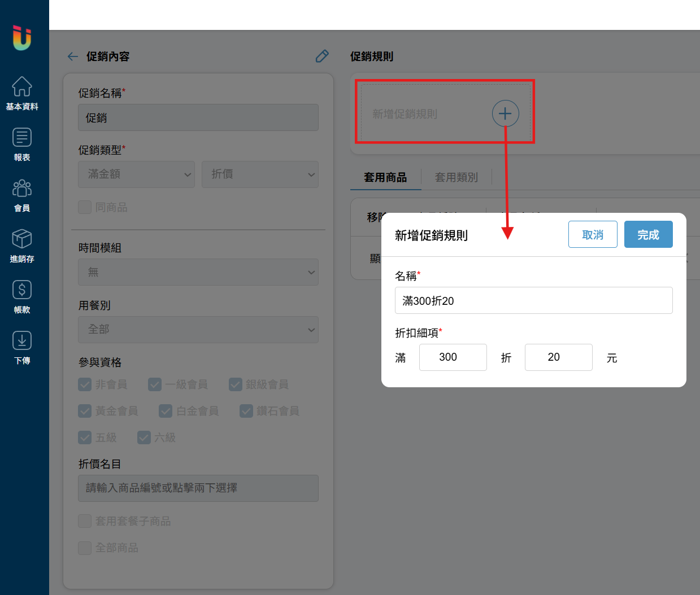This screenshot has width=700, height=595.
Task: Click the 取消 button in the dialog
Action: (x=593, y=234)
